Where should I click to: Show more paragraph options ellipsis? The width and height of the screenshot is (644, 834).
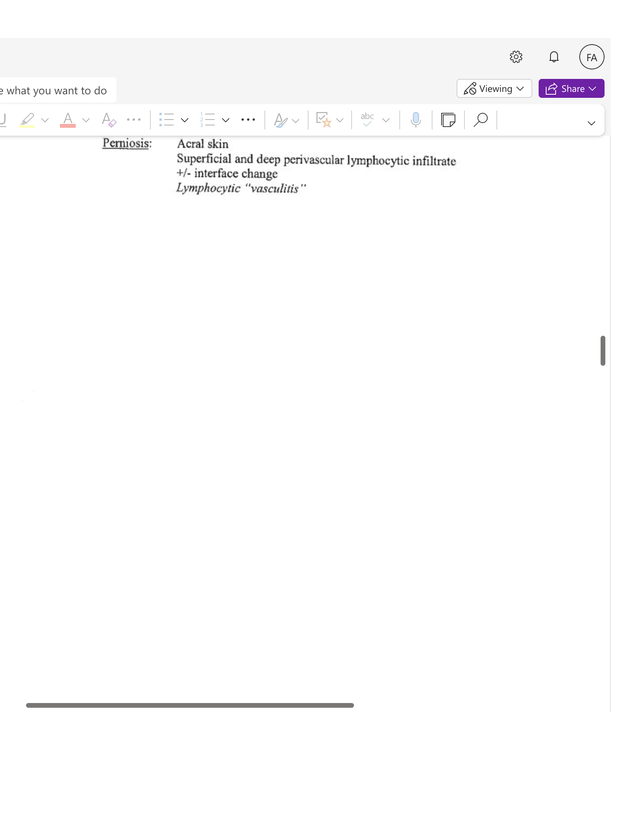click(248, 120)
